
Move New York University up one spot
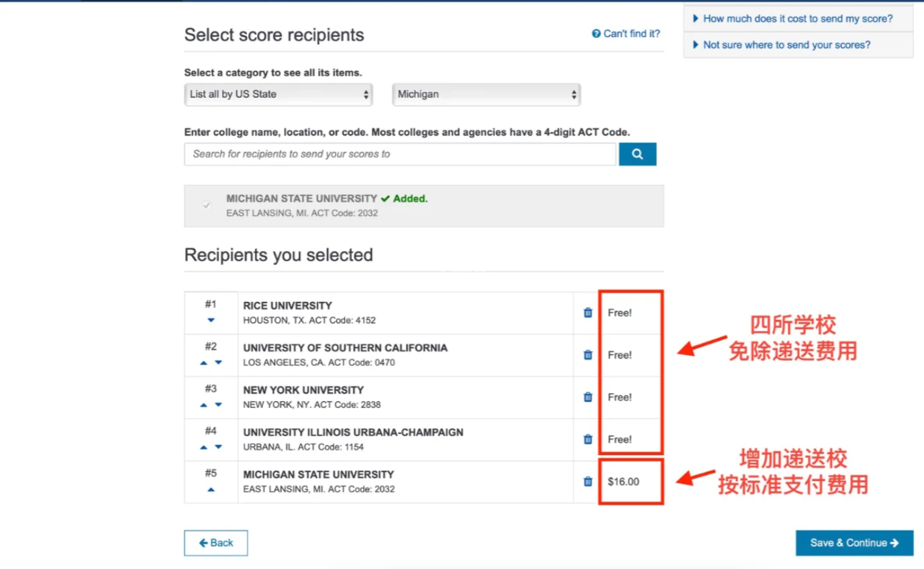204,405
